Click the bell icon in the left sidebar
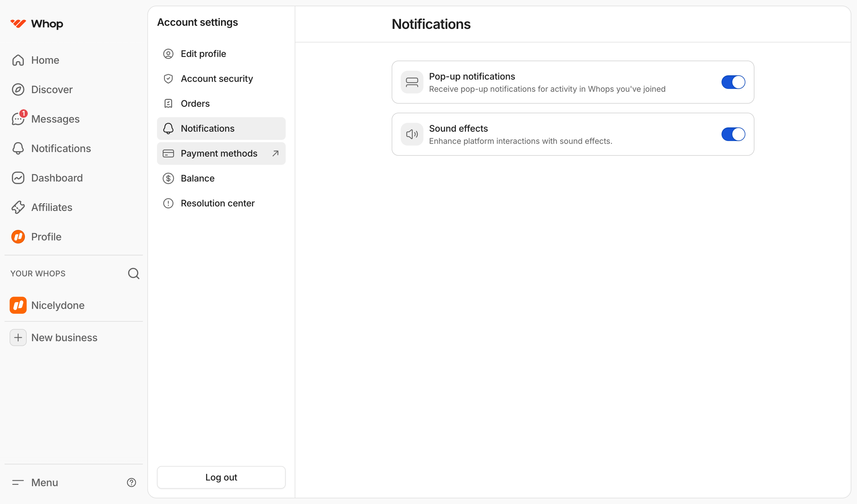 (18, 148)
